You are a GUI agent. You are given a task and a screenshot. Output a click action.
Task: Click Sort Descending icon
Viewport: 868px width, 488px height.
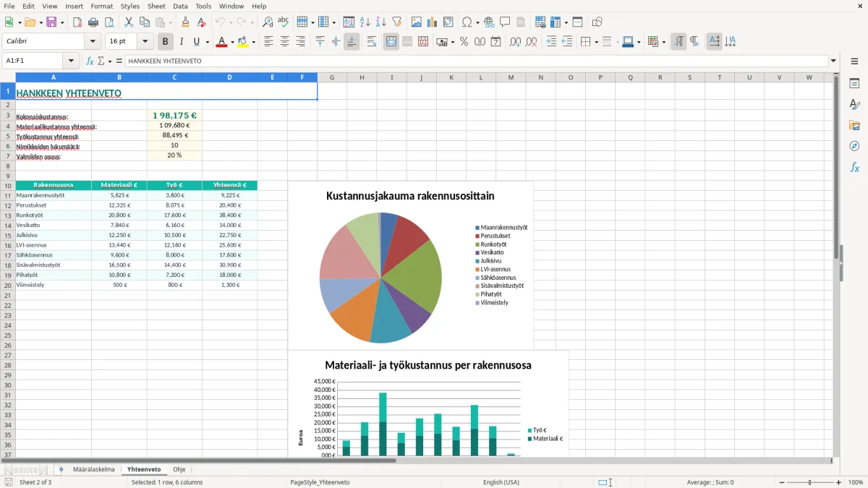[x=380, y=22]
